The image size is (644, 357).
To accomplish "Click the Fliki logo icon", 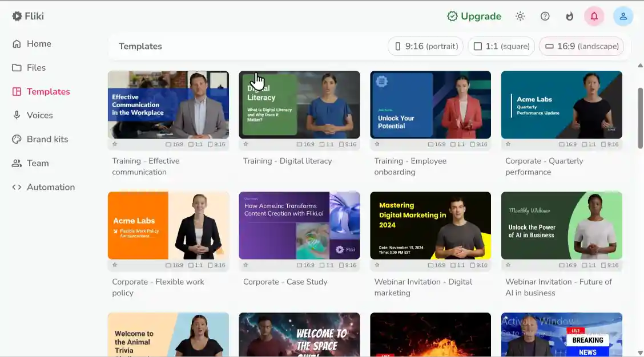I will [x=17, y=17].
